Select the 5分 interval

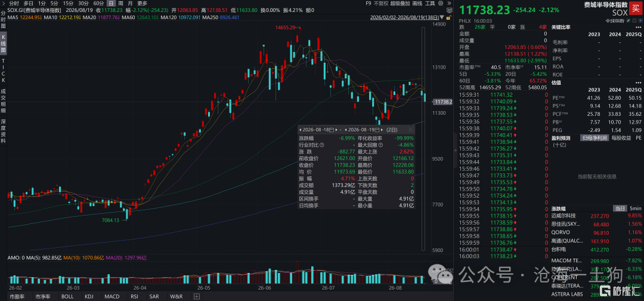click(x=54, y=4)
